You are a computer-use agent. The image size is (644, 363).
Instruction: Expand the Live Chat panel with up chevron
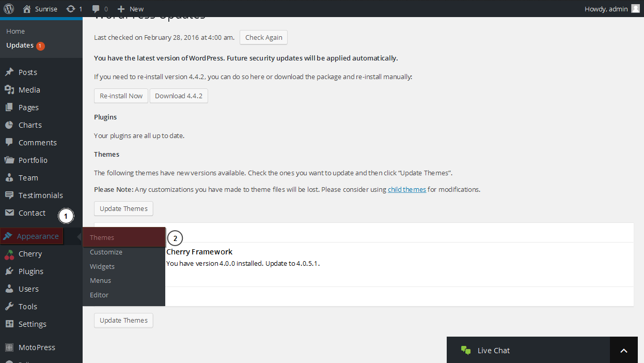click(624, 351)
